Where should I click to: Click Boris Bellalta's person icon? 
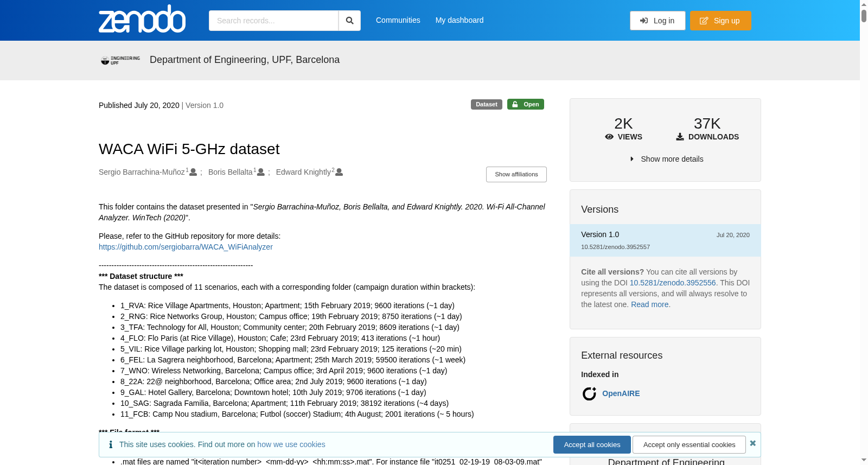[x=261, y=172]
